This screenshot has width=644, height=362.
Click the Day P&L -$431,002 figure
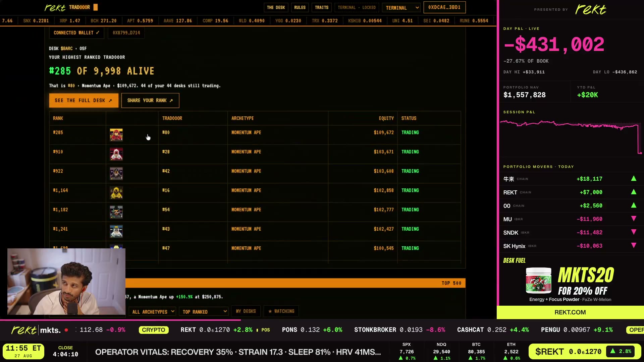click(554, 45)
